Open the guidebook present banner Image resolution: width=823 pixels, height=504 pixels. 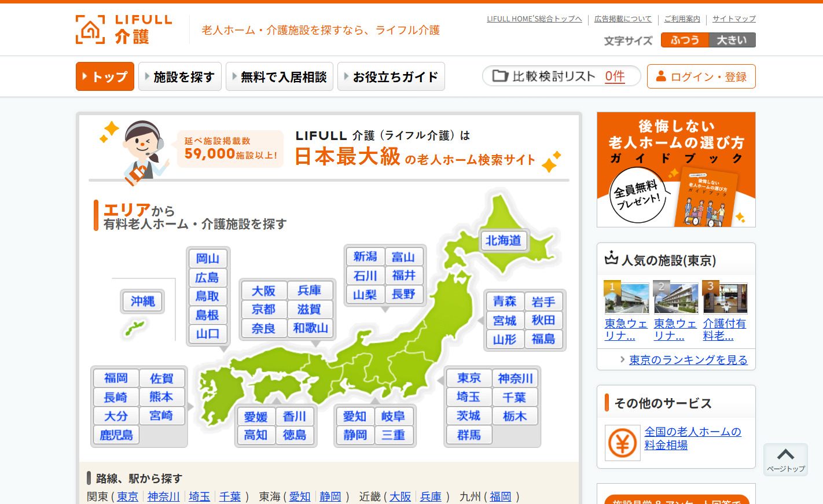coord(676,170)
